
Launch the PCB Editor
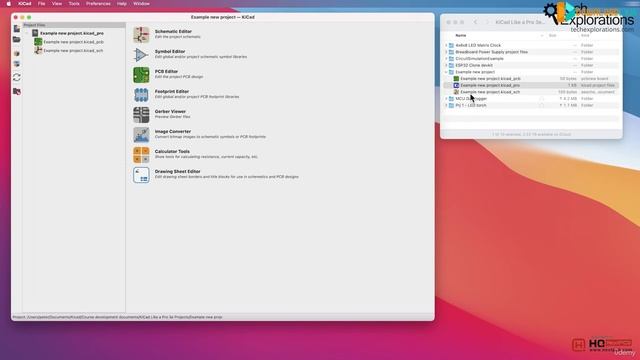coord(141,75)
